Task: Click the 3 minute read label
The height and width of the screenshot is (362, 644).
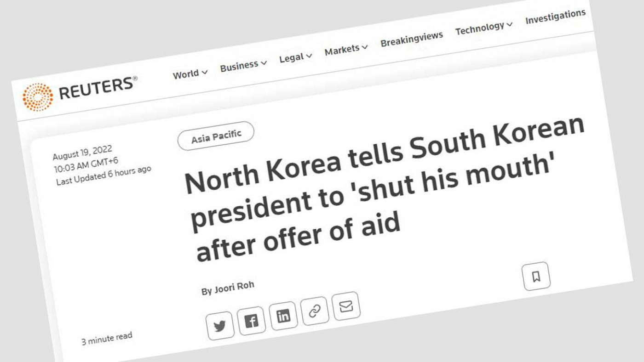Action: pyautogui.click(x=107, y=339)
